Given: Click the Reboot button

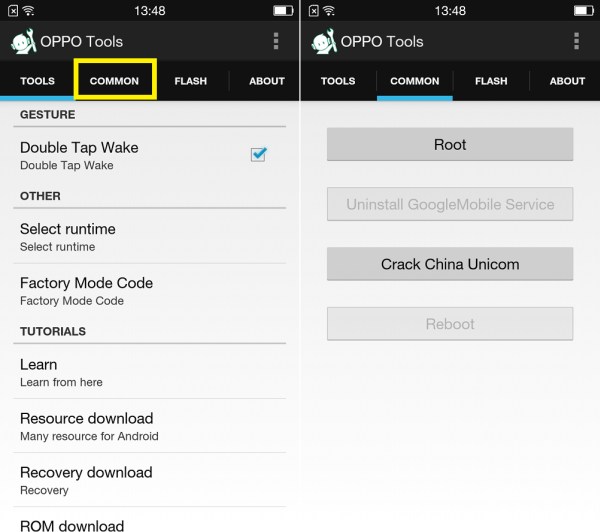Looking at the screenshot, I should point(450,324).
